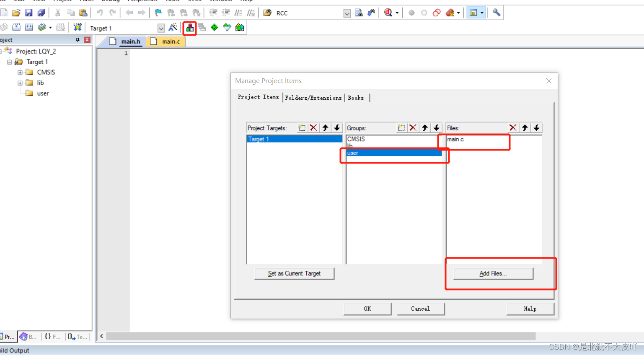
Task: Open Help for the dialog
Action: click(x=530, y=309)
